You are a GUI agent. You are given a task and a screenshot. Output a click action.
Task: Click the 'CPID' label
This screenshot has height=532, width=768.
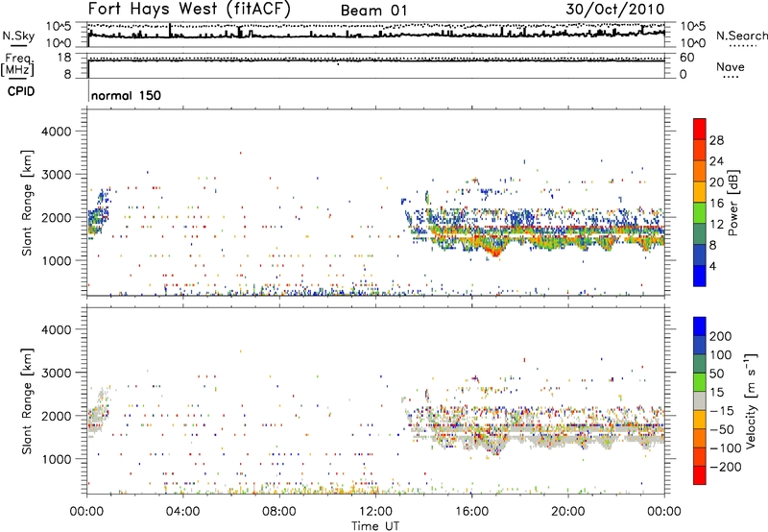click(x=21, y=91)
